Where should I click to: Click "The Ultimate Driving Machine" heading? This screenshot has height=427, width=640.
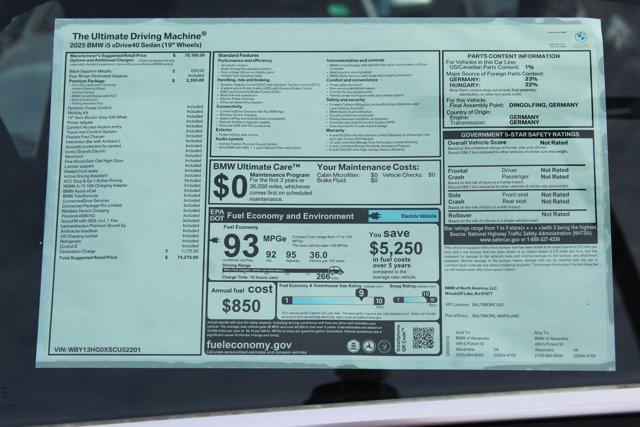click(140, 36)
